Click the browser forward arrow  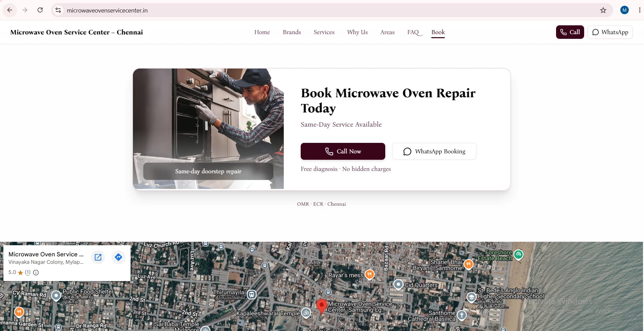point(25,10)
